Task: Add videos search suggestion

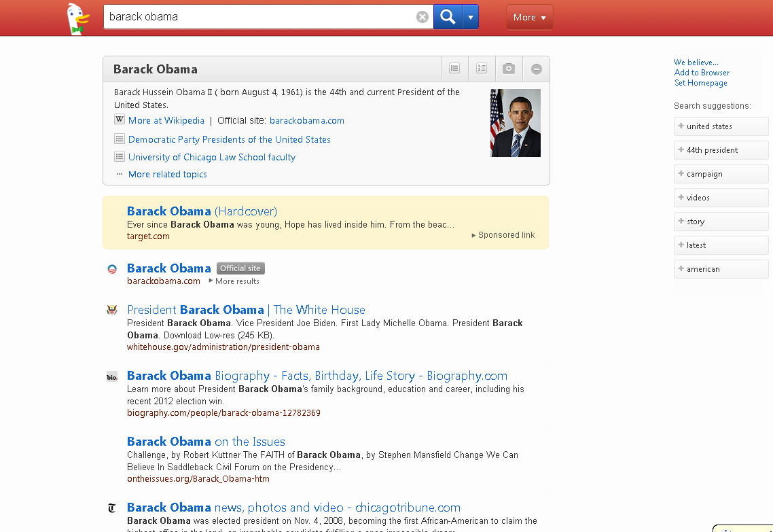Action: [721, 198]
